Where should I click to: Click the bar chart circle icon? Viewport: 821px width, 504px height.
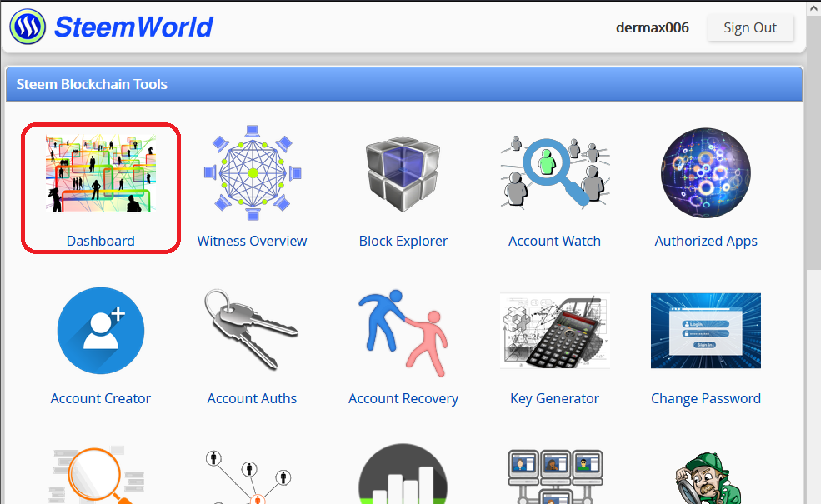pos(403,474)
